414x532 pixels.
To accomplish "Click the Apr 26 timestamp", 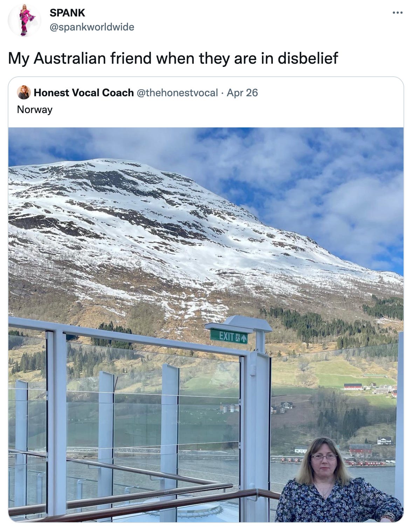I will 242,92.
